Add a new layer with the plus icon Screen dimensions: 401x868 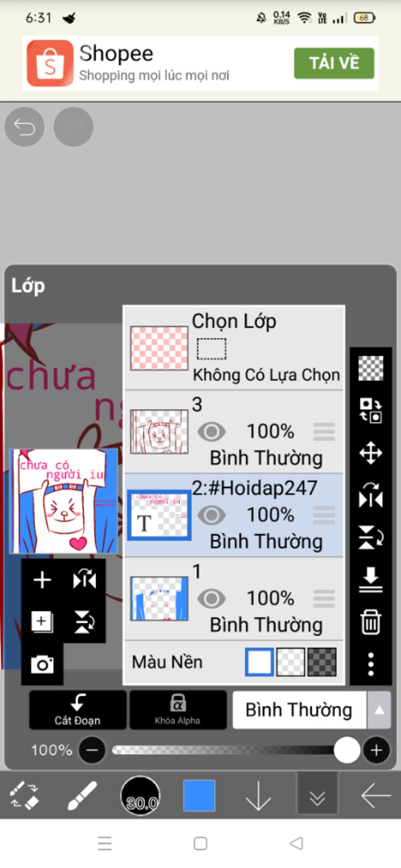[x=42, y=580]
